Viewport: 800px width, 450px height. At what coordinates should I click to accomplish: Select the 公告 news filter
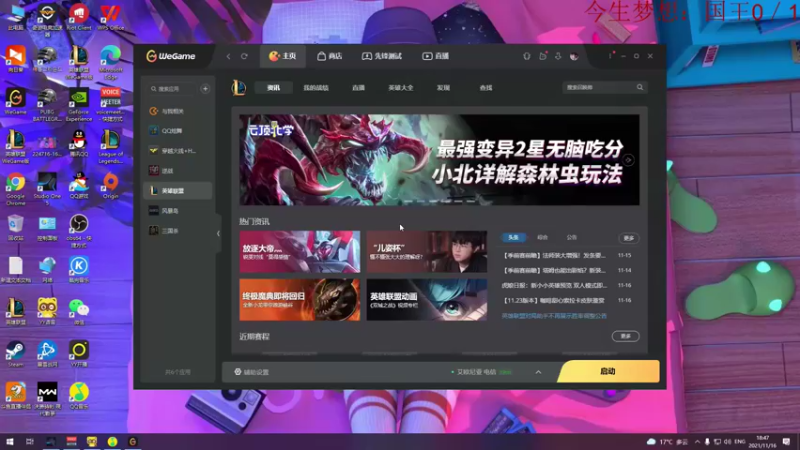(x=571, y=237)
